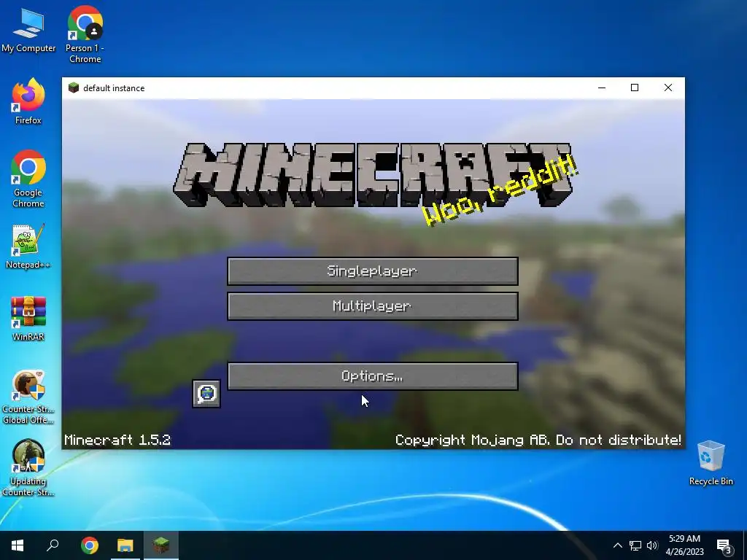Open the taskbar clock and date

(684, 545)
